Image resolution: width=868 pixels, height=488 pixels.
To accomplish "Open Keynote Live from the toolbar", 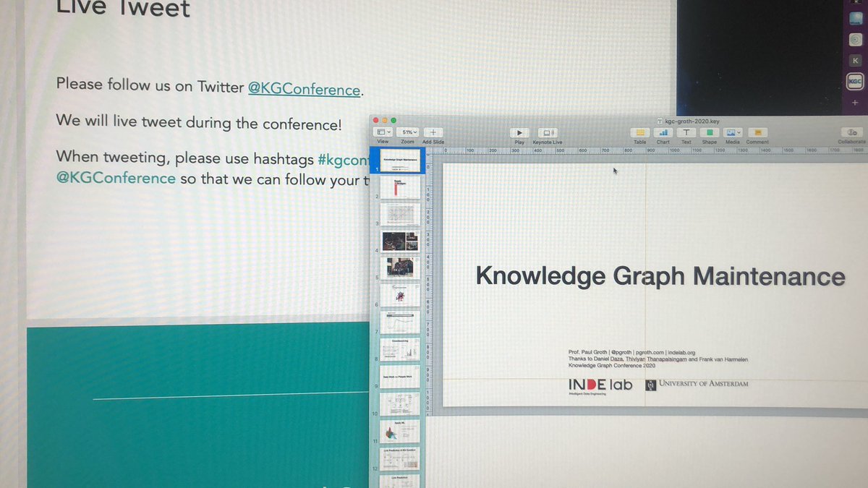I will click(x=548, y=133).
